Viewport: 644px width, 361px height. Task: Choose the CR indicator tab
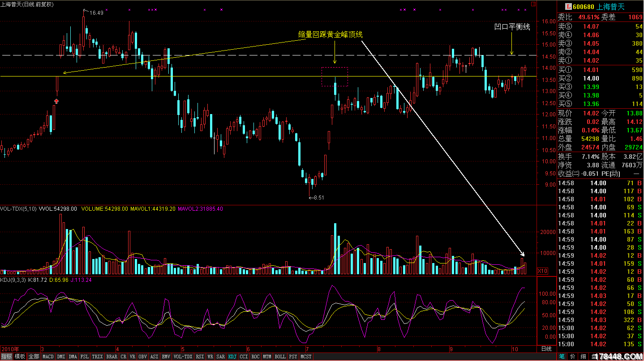123,357
